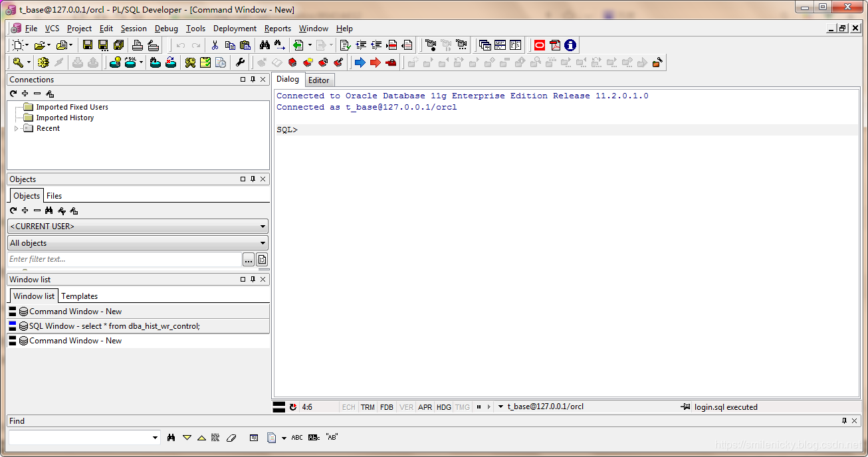
Task: Click the Paste clipboard icon
Action: pos(245,45)
